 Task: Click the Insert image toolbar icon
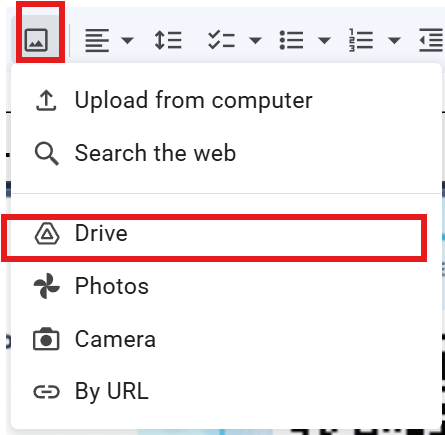pos(36,40)
